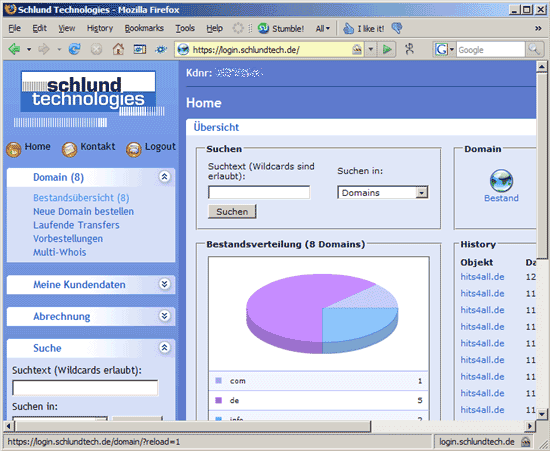Screen dimensions: 550x451
Task: Open the Back button history dropdown
Action: point(29,49)
